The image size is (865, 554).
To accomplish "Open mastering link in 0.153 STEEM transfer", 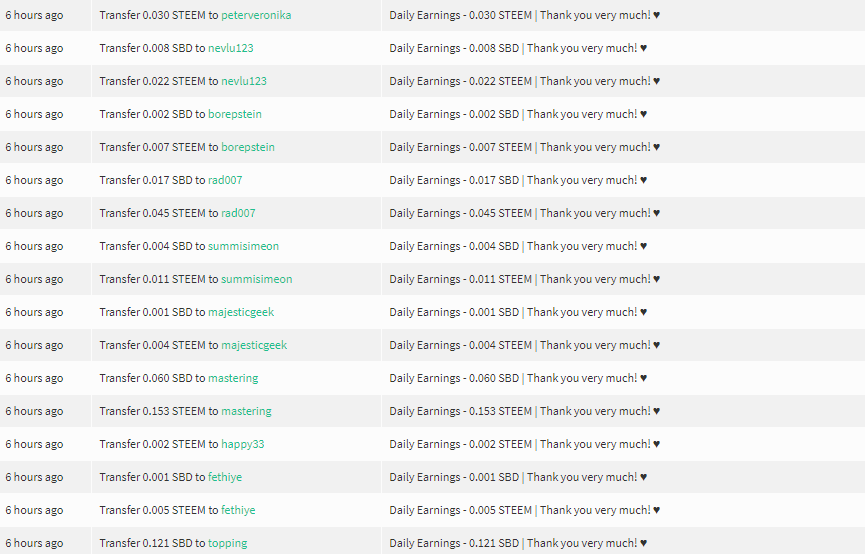I will 247,412.
